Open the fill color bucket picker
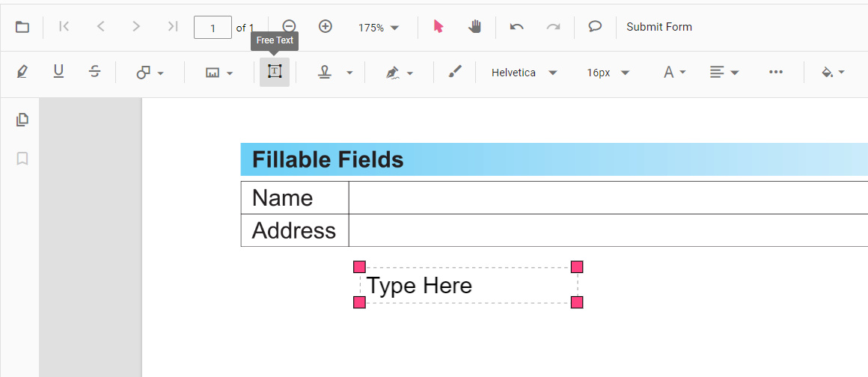 833,73
